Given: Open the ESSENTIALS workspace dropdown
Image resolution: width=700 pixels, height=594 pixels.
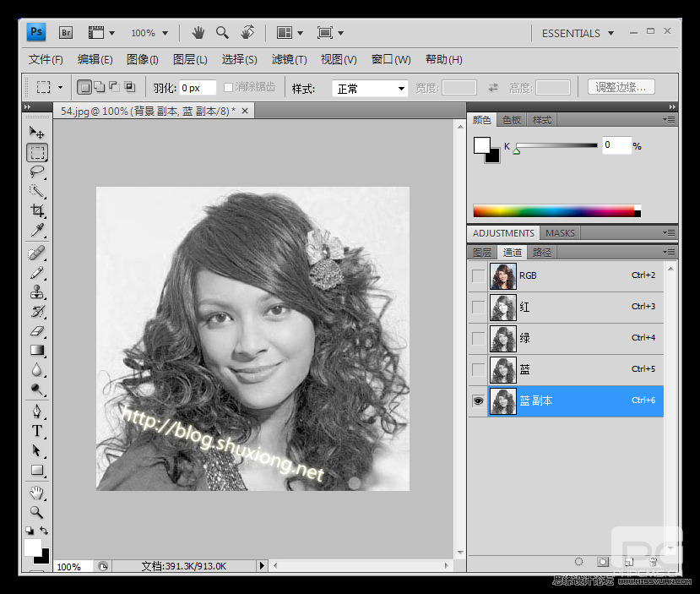Looking at the screenshot, I should (578, 34).
